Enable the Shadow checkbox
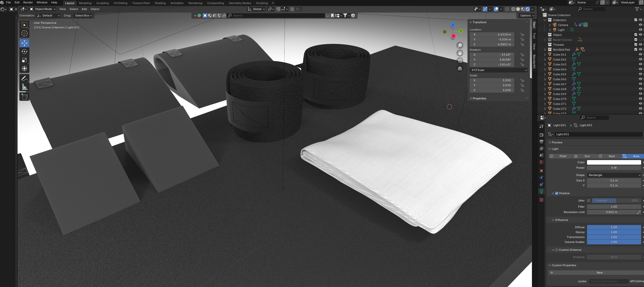This screenshot has height=287, width=644. click(x=557, y=193)
